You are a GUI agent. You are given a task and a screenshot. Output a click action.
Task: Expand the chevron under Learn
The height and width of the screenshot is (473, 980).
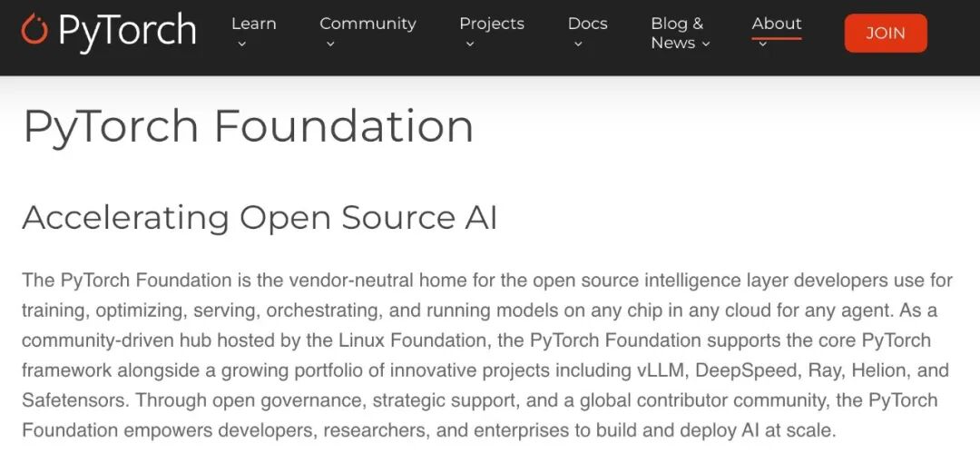point(242,44)
